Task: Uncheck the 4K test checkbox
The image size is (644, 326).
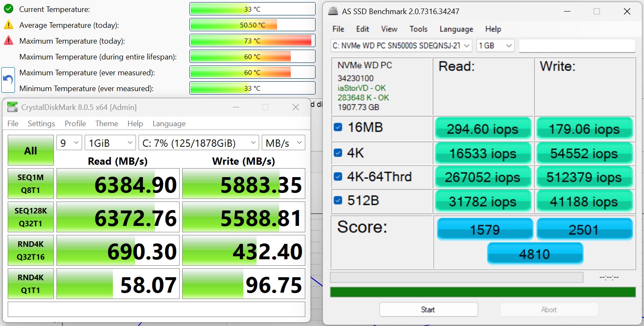Action: (x=338, y=152)
